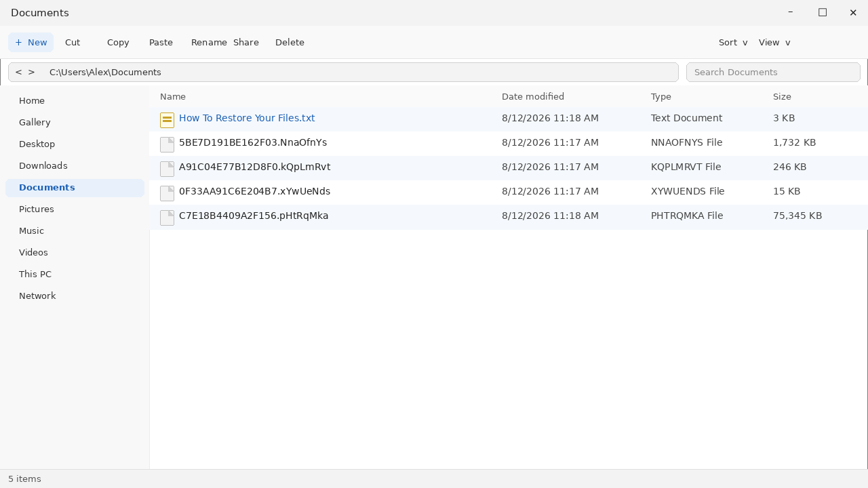This screenshot has width=868, height=488.
Task: Click the 75,345 KB size cell
Action: 797,216
